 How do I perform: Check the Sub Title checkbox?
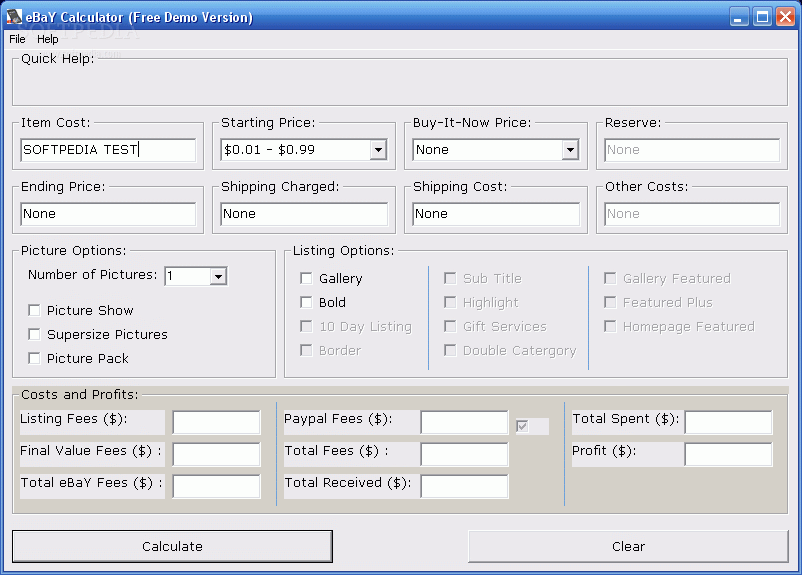[x=450, y=278]
